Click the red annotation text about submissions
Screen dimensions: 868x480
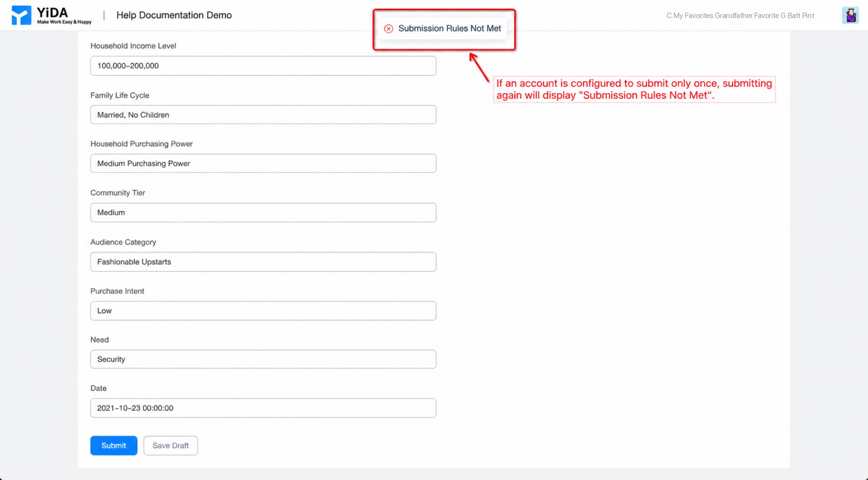(x=634, y=89)
